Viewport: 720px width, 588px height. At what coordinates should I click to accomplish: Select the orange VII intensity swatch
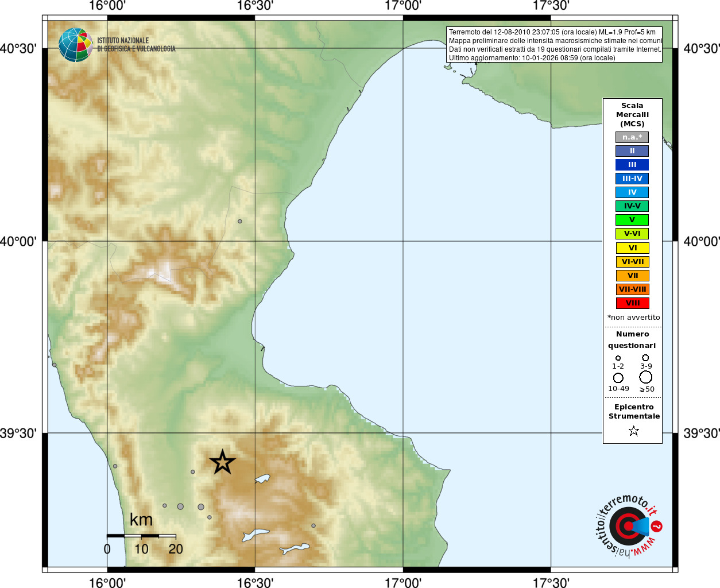(632, 276)
